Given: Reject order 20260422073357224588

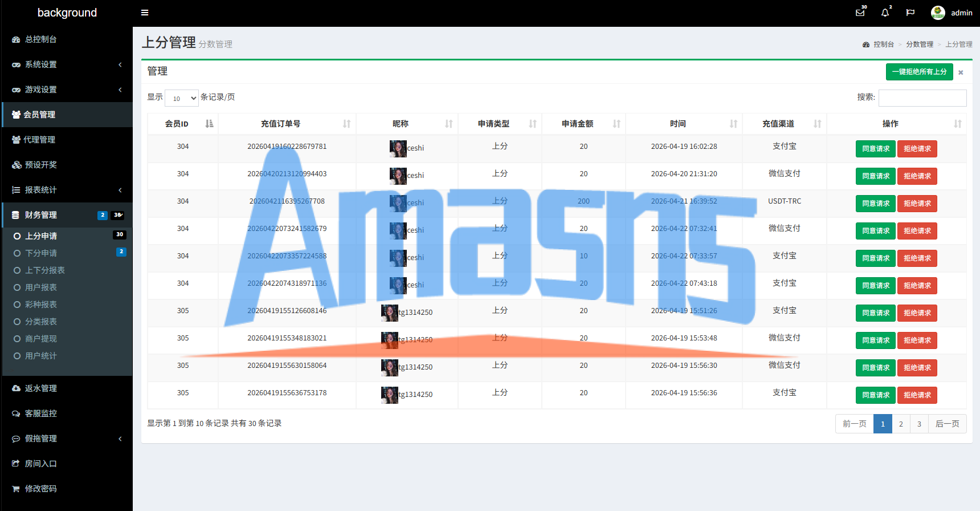Looking at the screenshot, I should click(x=917, y=258).
